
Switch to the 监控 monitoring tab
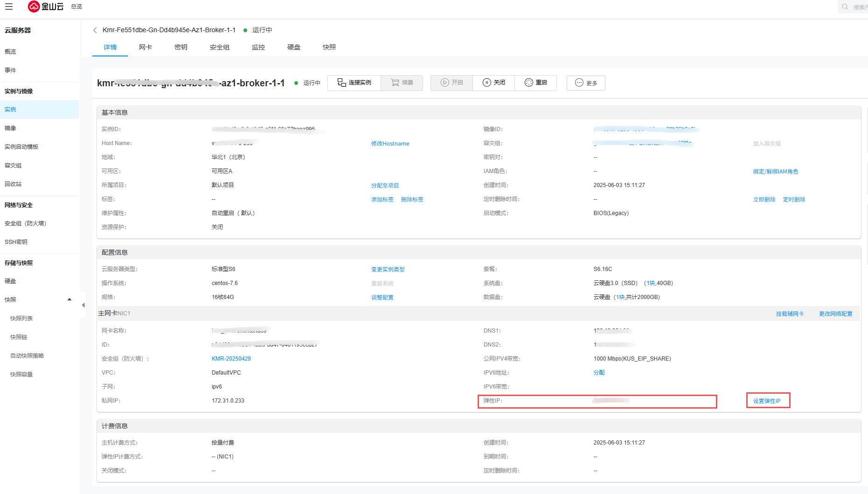[x=258, y=47]
